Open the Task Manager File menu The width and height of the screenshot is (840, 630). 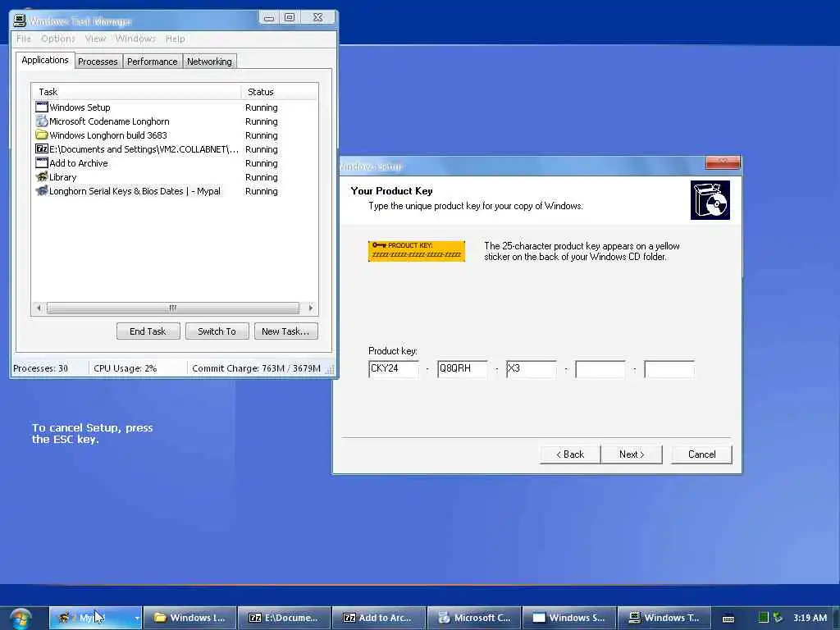[x=24, y=39]
